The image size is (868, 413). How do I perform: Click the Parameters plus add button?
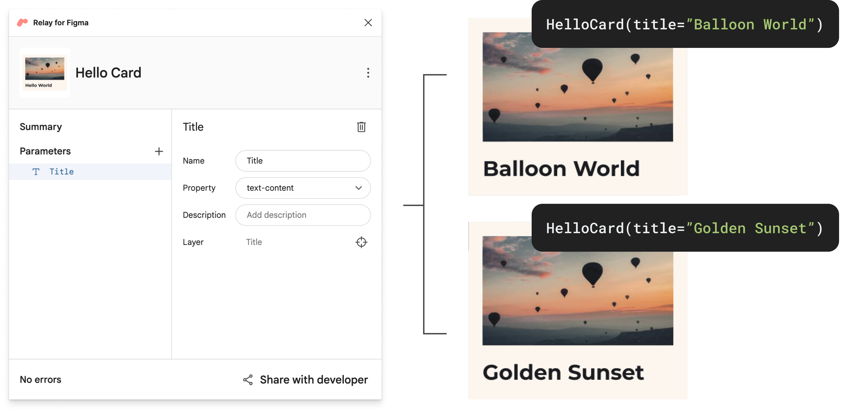[158, 151]
